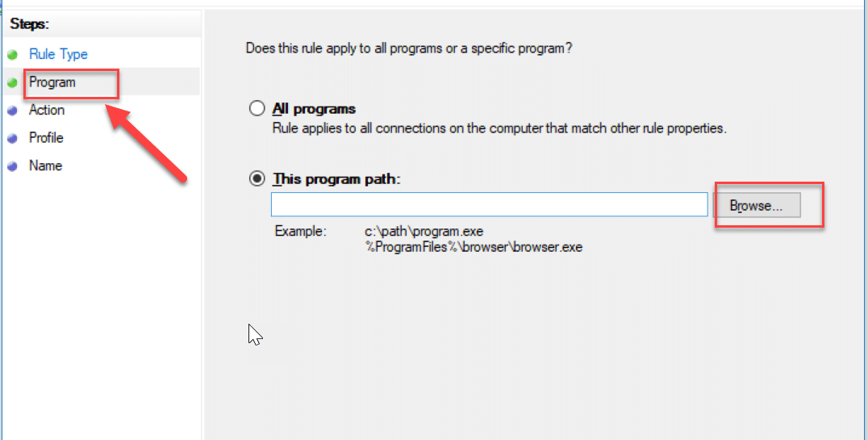The image size is (868, 440).
Task: Click the Browse button
Action: coord(756,206)
